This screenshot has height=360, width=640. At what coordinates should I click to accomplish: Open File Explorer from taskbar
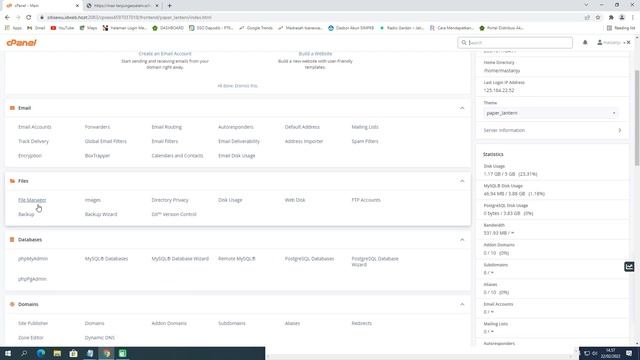(x=57, y=353)
